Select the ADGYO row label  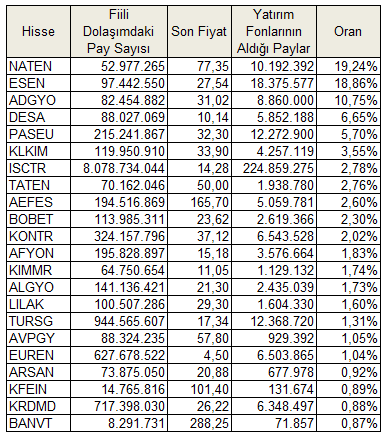pos(38,100)
